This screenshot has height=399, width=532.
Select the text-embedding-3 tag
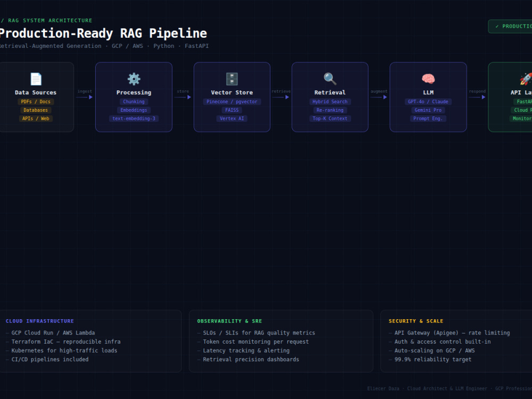[x=134, y=119]
